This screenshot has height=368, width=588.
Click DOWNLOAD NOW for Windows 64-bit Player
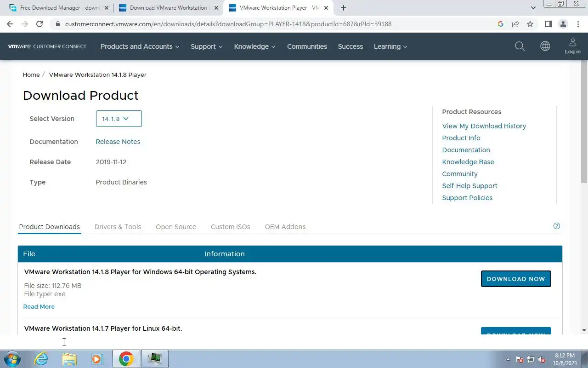516,279
